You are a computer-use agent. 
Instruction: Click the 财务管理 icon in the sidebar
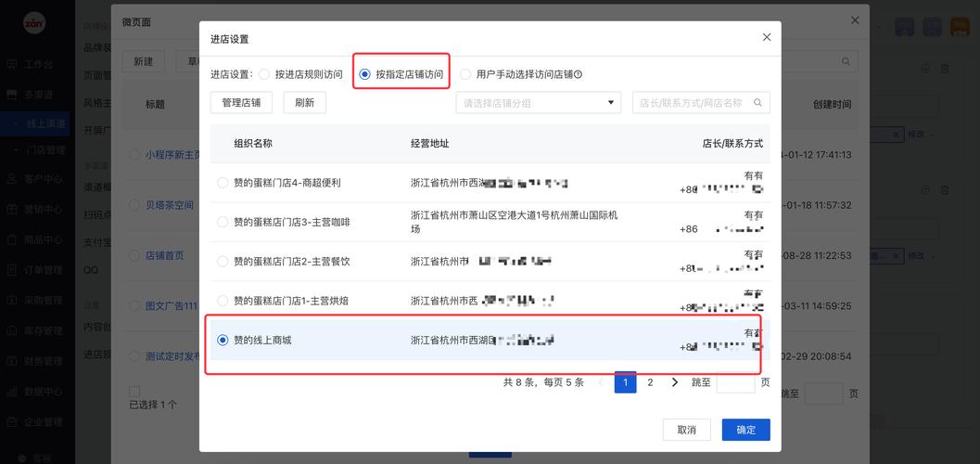tap(11, 361)
